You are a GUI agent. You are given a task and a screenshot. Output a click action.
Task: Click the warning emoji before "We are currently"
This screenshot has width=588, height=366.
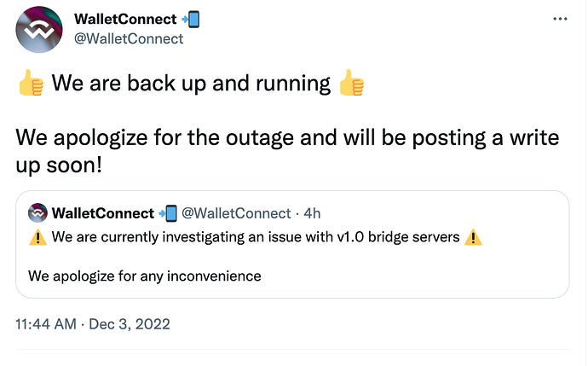tap(37, 237)
